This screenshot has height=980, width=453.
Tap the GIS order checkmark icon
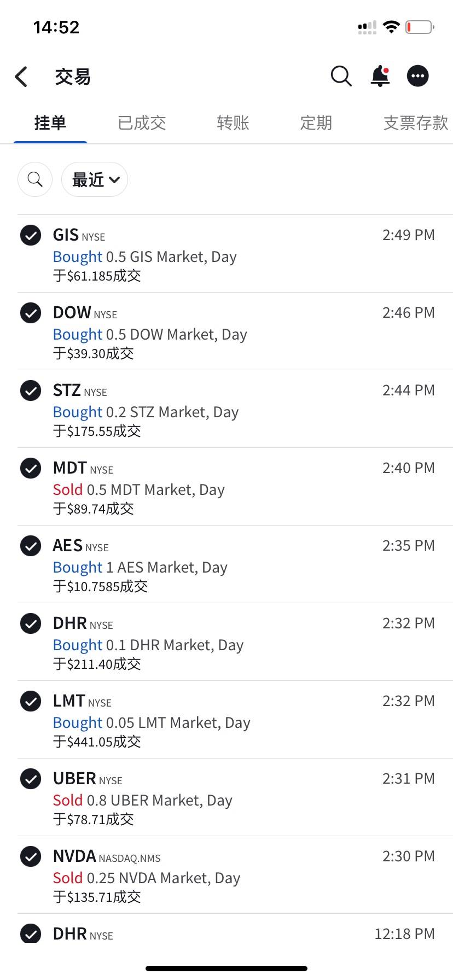pyautogui.click(x=31, y=235)
